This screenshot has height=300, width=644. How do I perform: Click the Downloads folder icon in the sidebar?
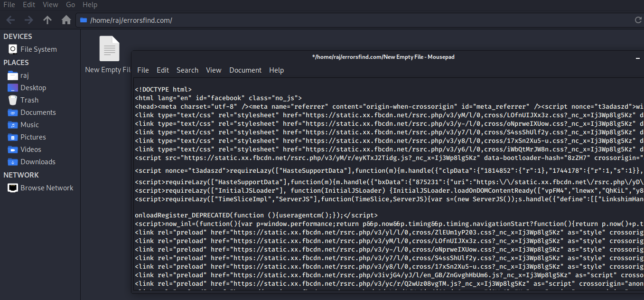click(x=13, y=162)
